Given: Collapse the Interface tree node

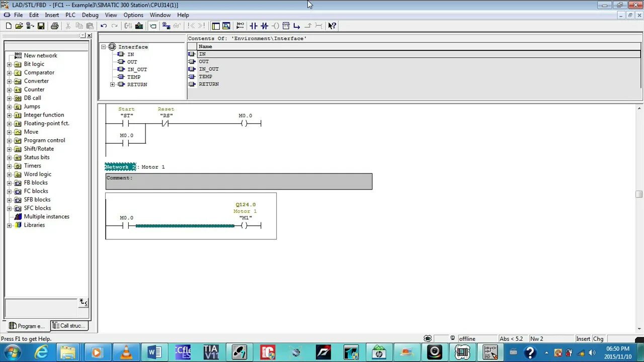Looking at the screenshot, I should tap(104, 47).
